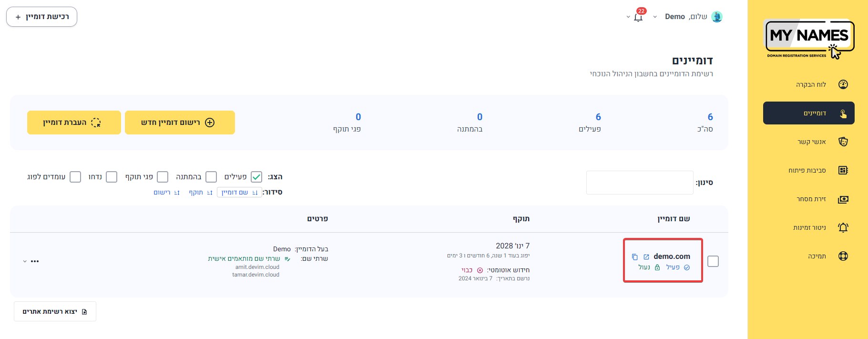Click the demo.com domain name

[x=672, y=257]
